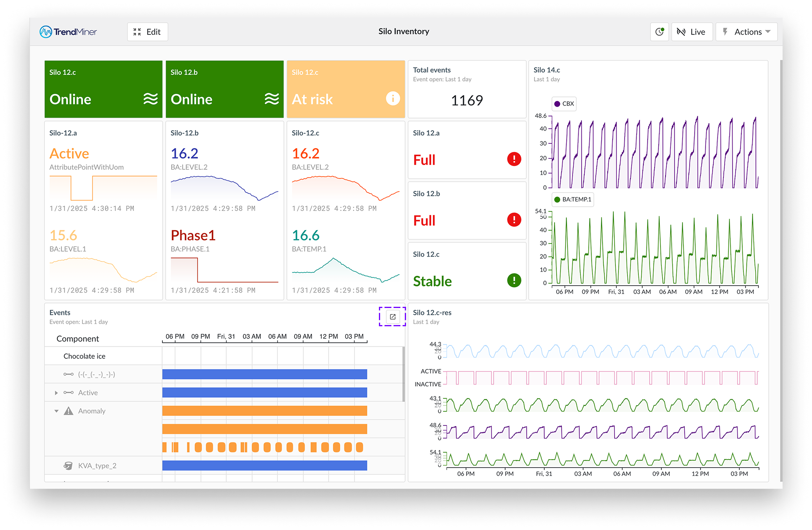812x530 pixels.
Task: Select the Chocolate ice component row
Action: [84, 356]
